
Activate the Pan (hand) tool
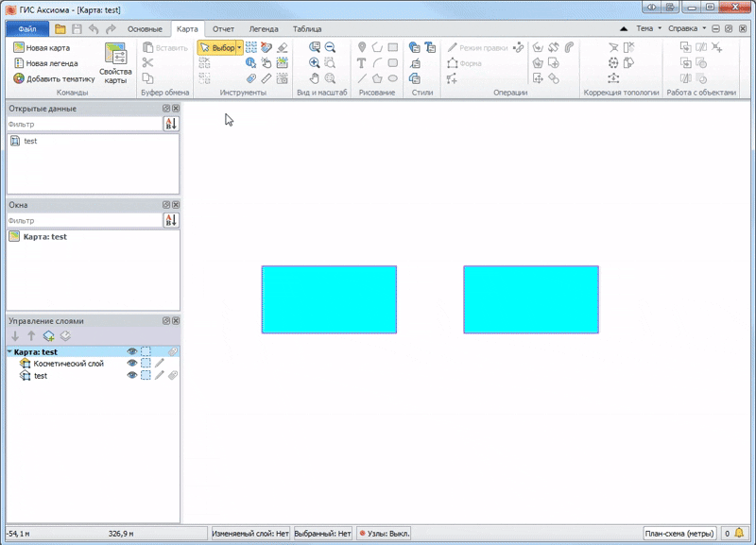click(x=314, y=78)
